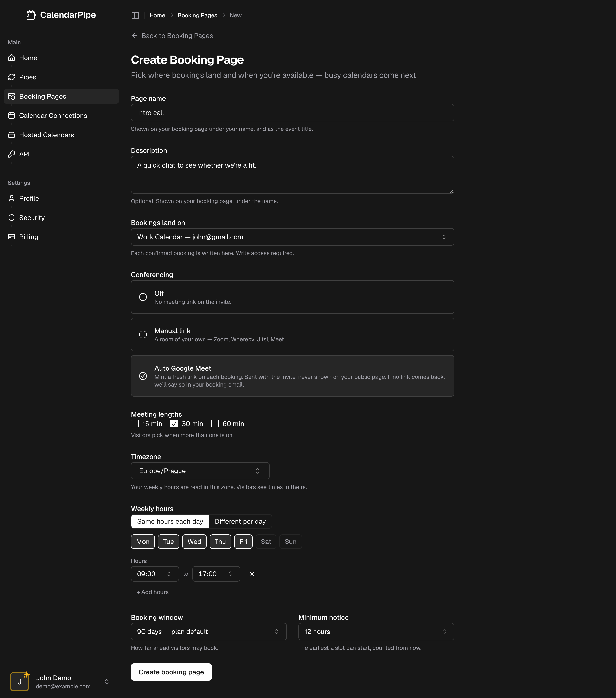This screenshot has height=698, width=616.
Task: Select the Off conferencing option
Action: tap(292, 297)
